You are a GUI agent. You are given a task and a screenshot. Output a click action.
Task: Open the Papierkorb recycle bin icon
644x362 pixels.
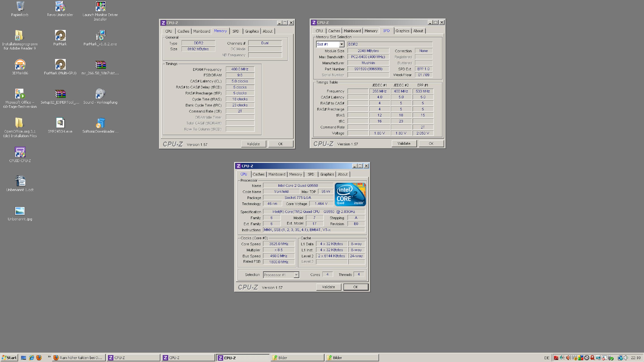20,6
